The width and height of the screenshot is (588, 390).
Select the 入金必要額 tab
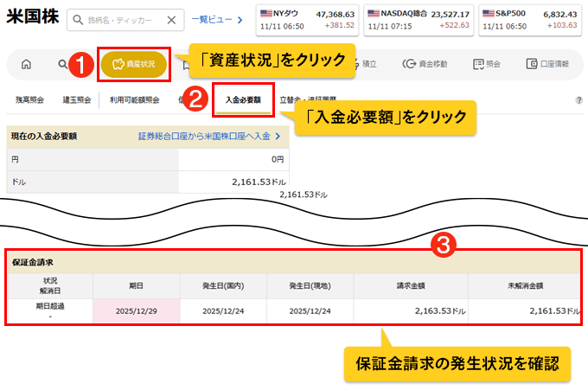click(x=243, y=100)
